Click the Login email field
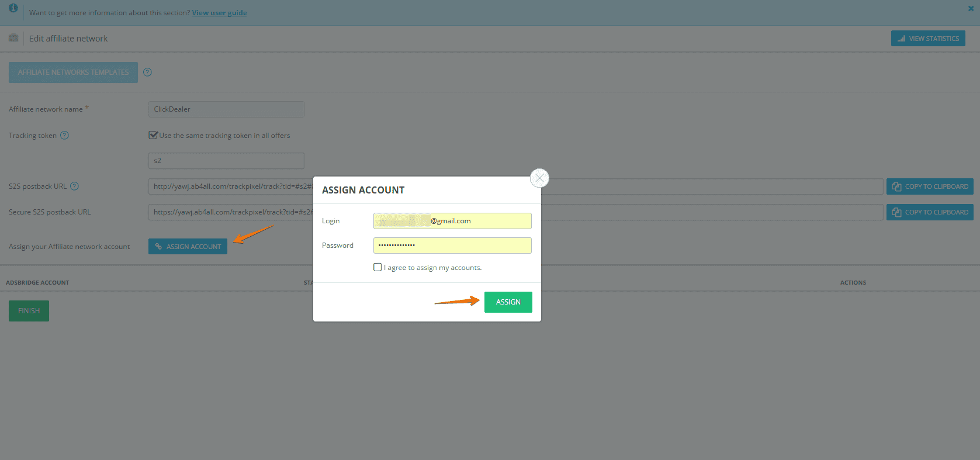980x460 pixels. 452,221
